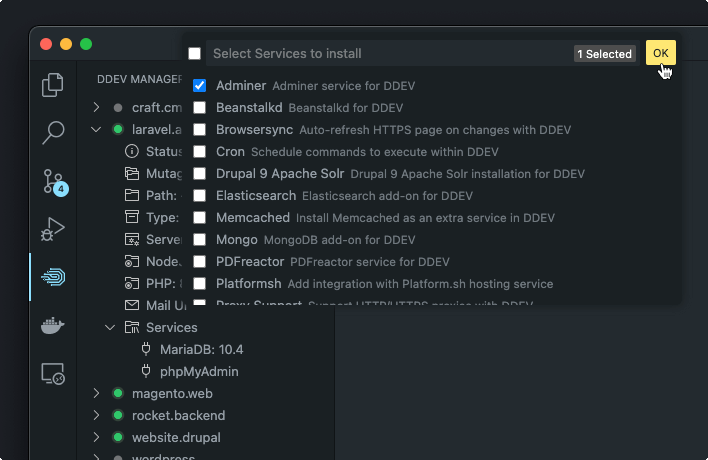Open the Docker whale icon
The width and height of the screenshot is (708, 460).
[x=53, y=325]
